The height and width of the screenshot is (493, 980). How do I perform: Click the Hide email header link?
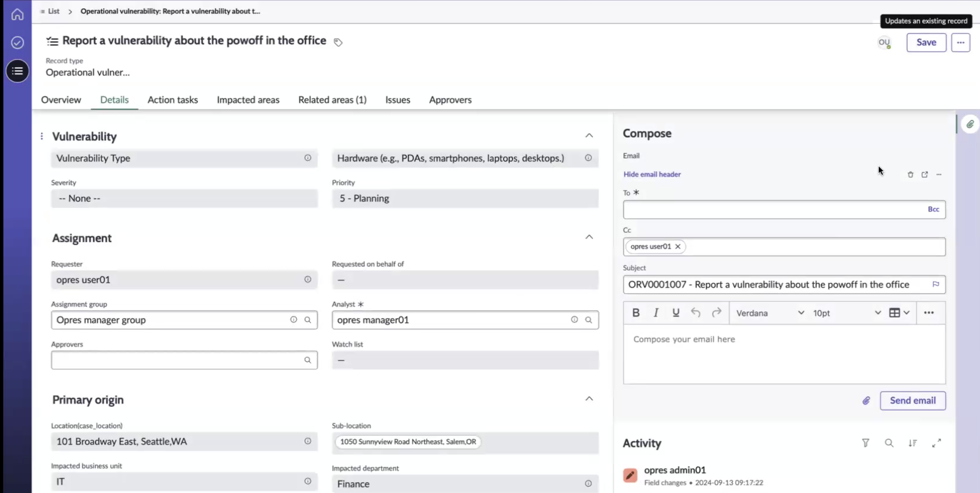(x=652, y=174)
